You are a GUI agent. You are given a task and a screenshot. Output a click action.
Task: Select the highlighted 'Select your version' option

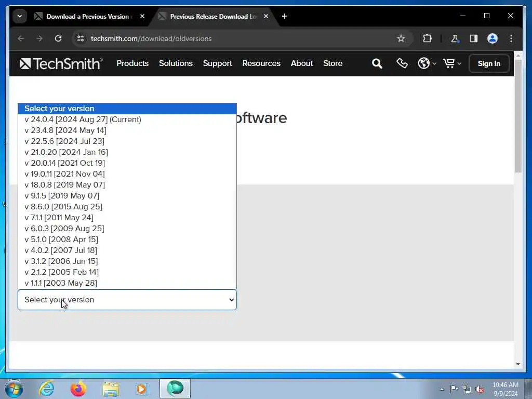(x=127, y=109)
